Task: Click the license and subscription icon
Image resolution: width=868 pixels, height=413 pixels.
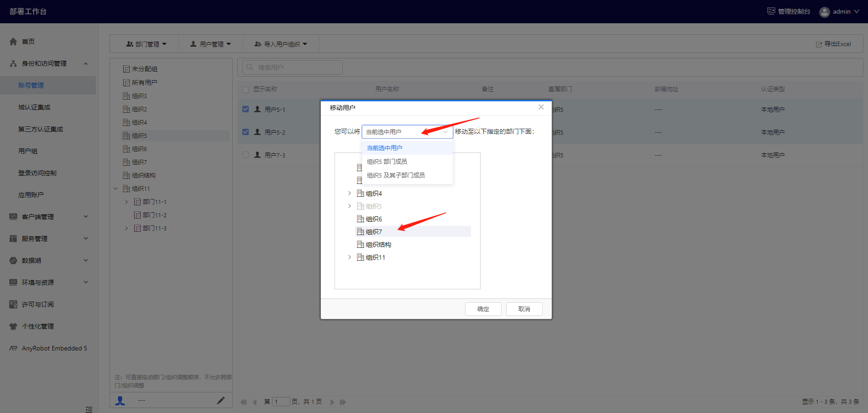Action: point(13,304)
